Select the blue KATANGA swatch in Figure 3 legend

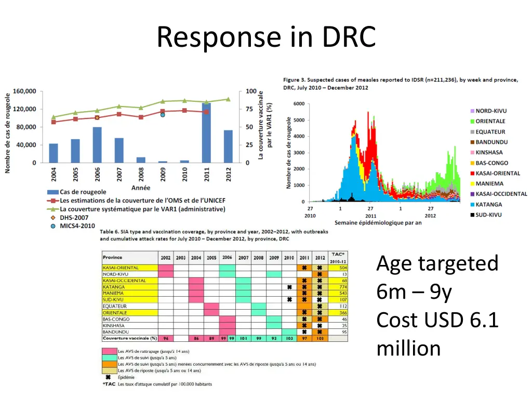pos(472,205)
